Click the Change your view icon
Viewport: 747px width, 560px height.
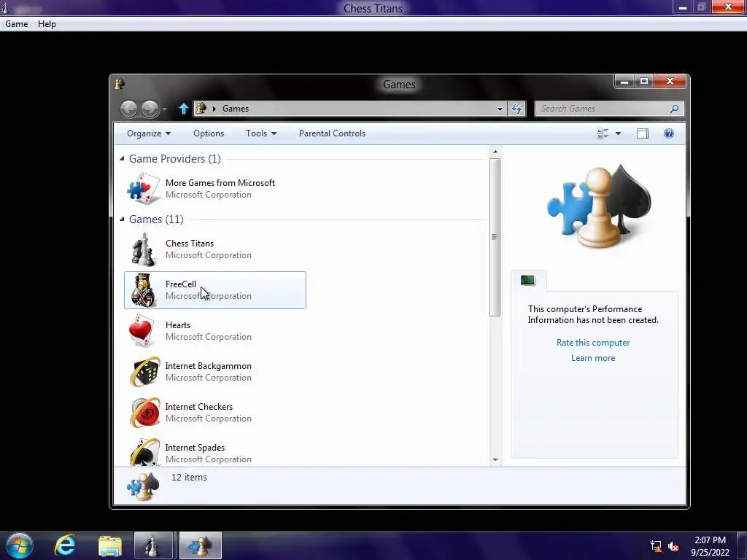[603, 134]
